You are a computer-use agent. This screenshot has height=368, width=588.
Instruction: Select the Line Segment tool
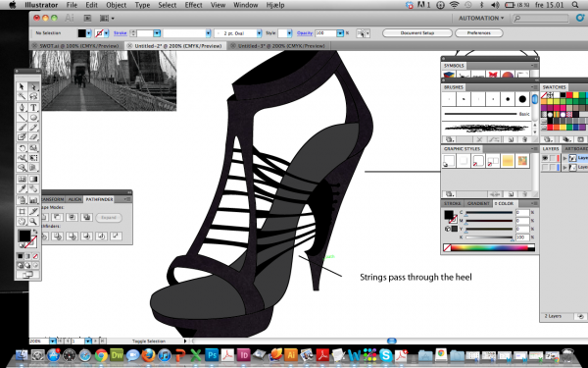tap(23, 118)
